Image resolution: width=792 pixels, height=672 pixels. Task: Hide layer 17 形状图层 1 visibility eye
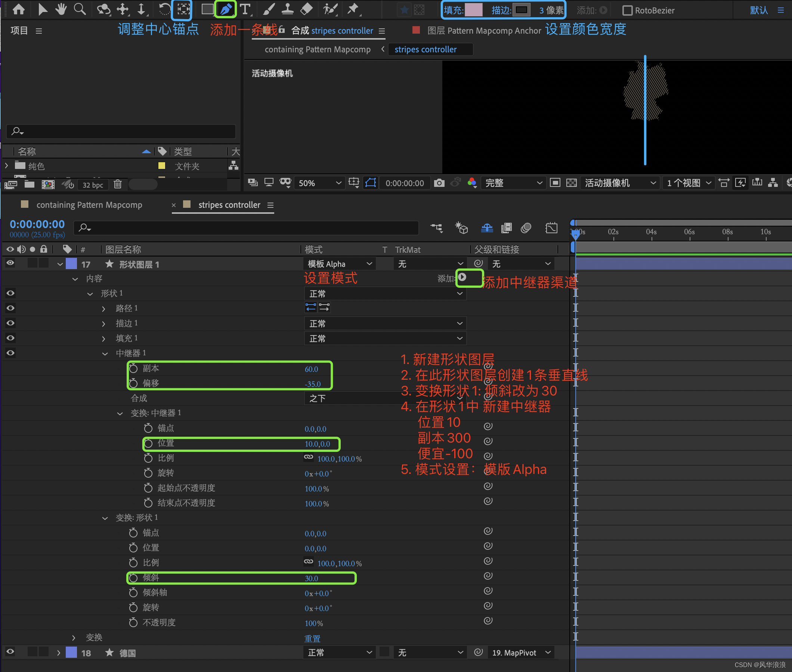(x=10, y=263)
